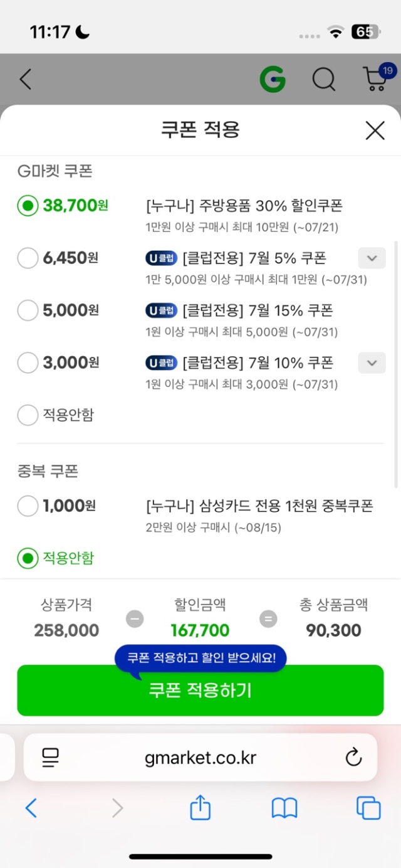Screen dimensions: 401x868
Task: Open the Safari share sheet
Action: point(200,808)
